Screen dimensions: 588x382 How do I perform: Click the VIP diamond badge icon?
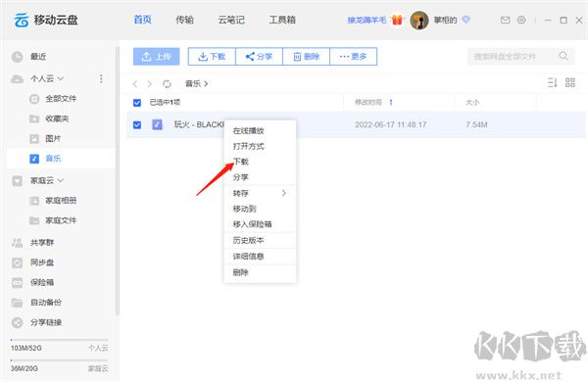point(465,20)
